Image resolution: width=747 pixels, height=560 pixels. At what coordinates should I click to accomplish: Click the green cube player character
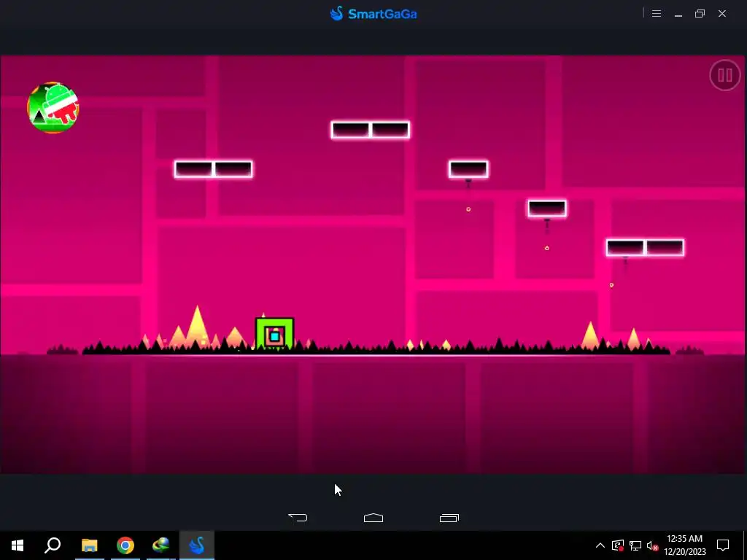click(x=275, y=334)
